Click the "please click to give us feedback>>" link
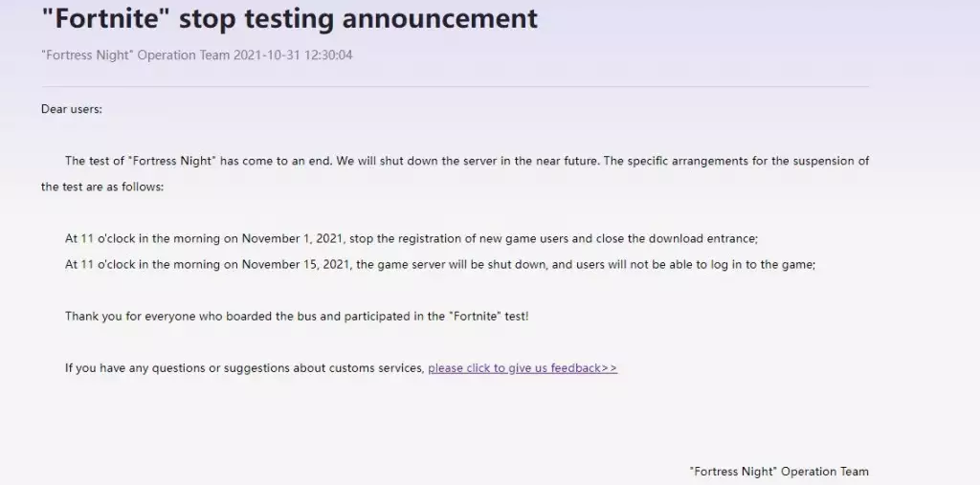 (x=523, y=368)
